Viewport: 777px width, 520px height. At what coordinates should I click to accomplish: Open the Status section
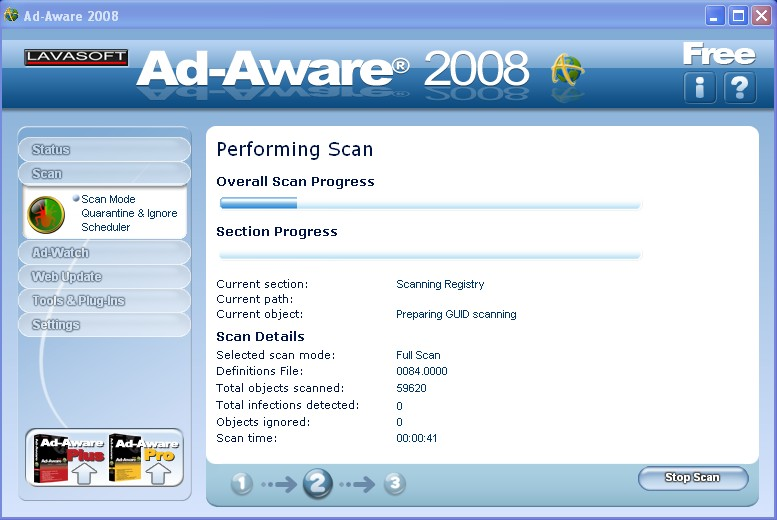coord(104,149)
